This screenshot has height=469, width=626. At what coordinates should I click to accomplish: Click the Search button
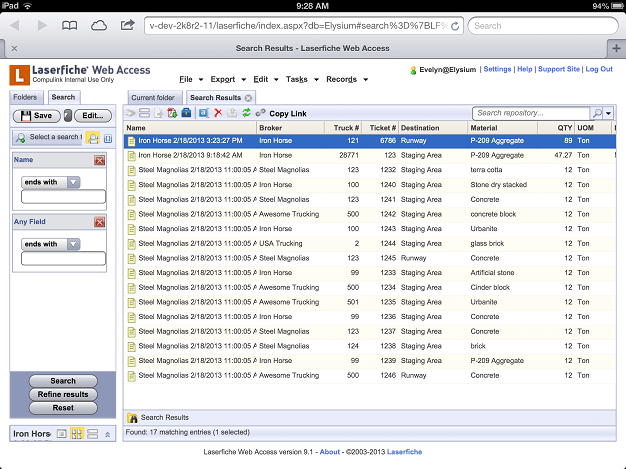point(63,381)
